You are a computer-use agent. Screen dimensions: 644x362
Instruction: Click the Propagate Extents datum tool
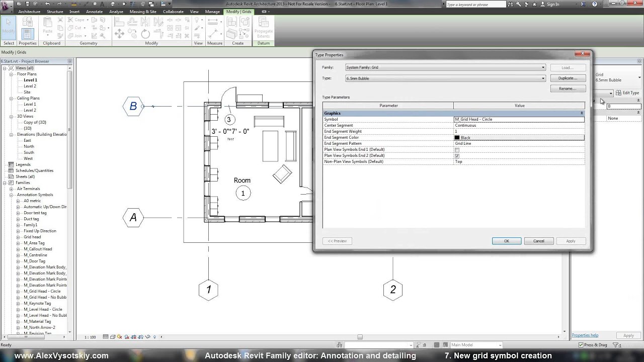pos(263,28)
